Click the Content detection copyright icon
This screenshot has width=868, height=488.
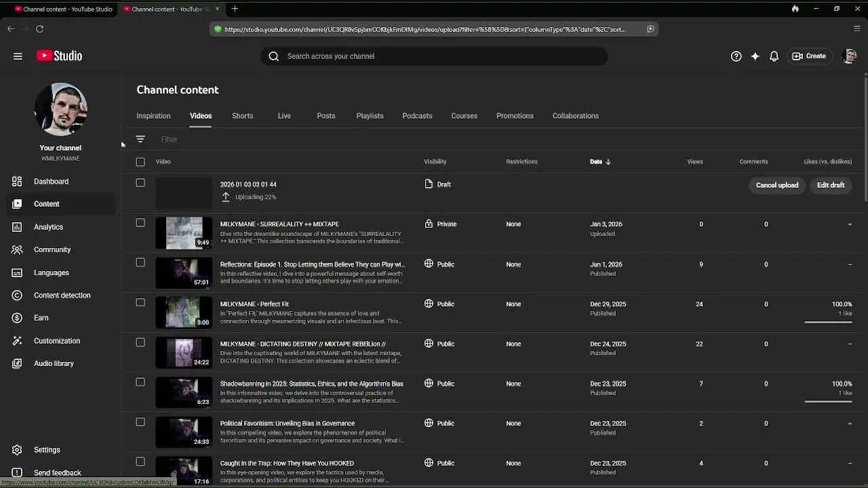pyautogui.click(x=17, y=296)
